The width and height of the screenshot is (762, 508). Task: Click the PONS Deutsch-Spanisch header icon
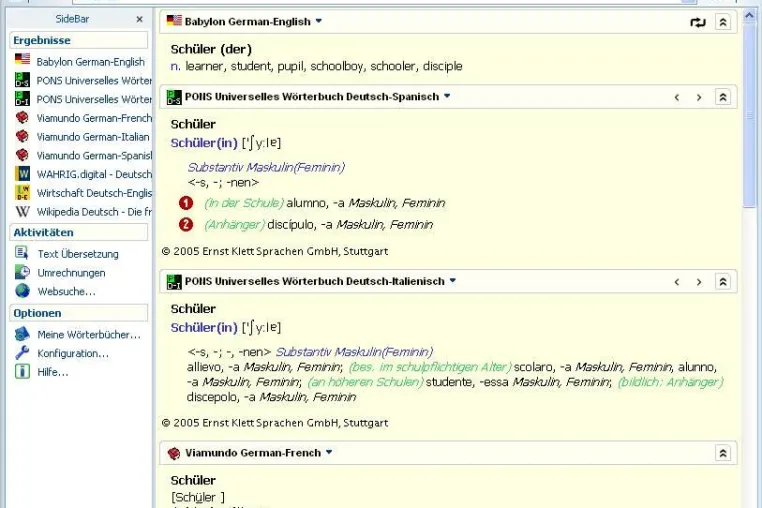click(174, 97)
